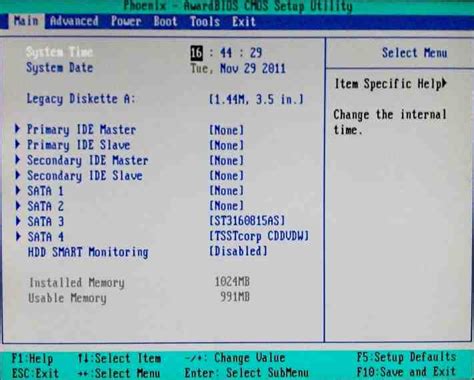The image size is (474, 380).
Task: Go to the Exit tab
Action: pyautogui.click(x=244, y=21)
